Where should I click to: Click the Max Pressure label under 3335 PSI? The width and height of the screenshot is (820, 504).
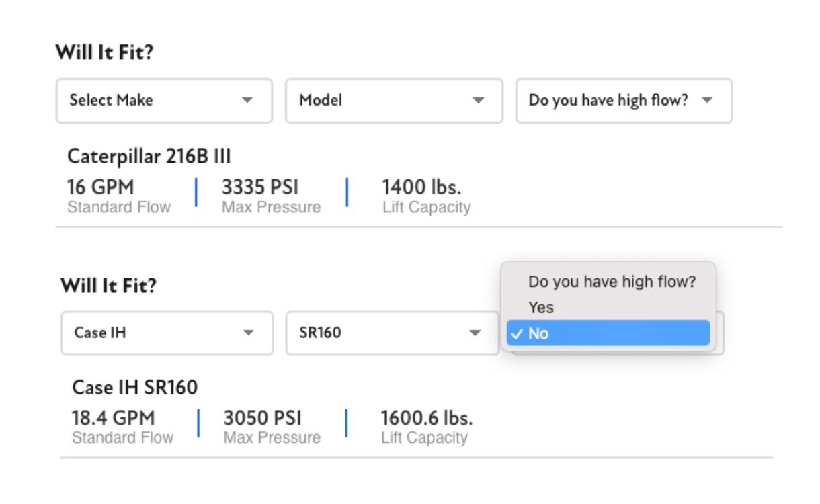tap(271, 207)
